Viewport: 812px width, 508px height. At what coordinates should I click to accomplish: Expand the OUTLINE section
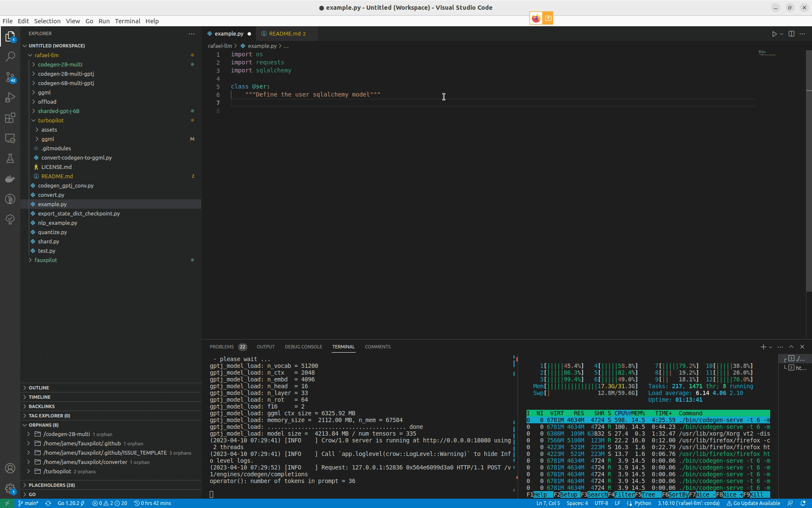point(39,388)
